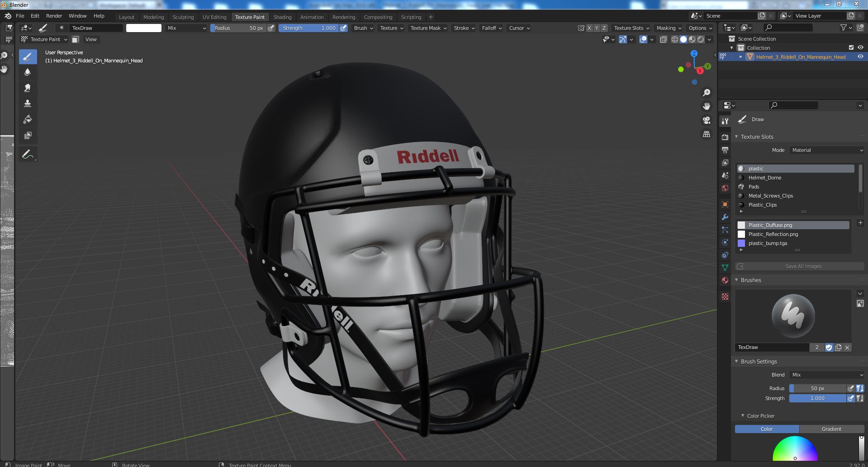Select the Gradient color mode button
The image size is (868, 467).
(831, 429)
